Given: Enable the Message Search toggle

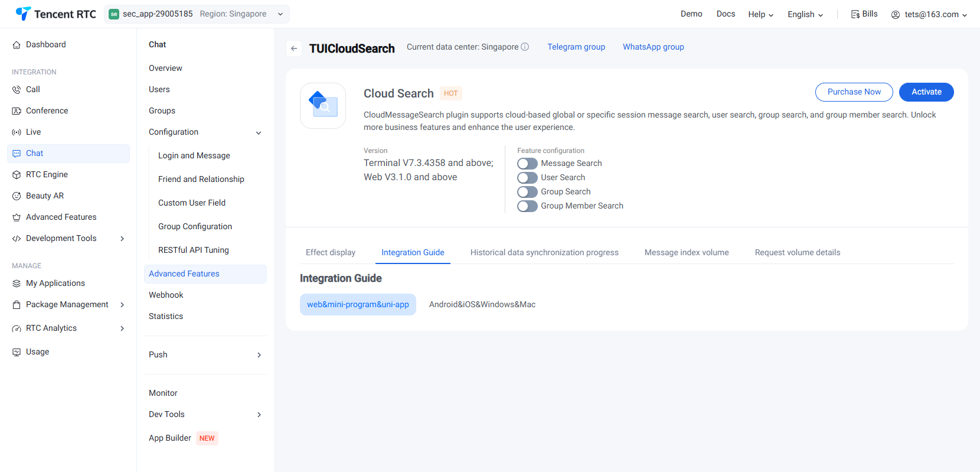Looking at the screenshot, I should 527,164.
